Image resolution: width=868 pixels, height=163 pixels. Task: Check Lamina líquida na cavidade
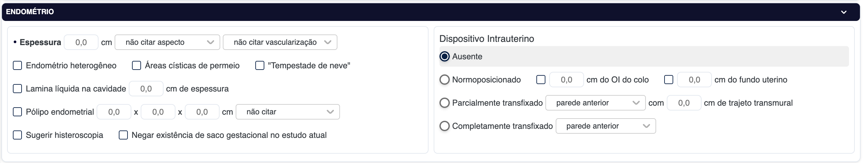click(17, 89)
